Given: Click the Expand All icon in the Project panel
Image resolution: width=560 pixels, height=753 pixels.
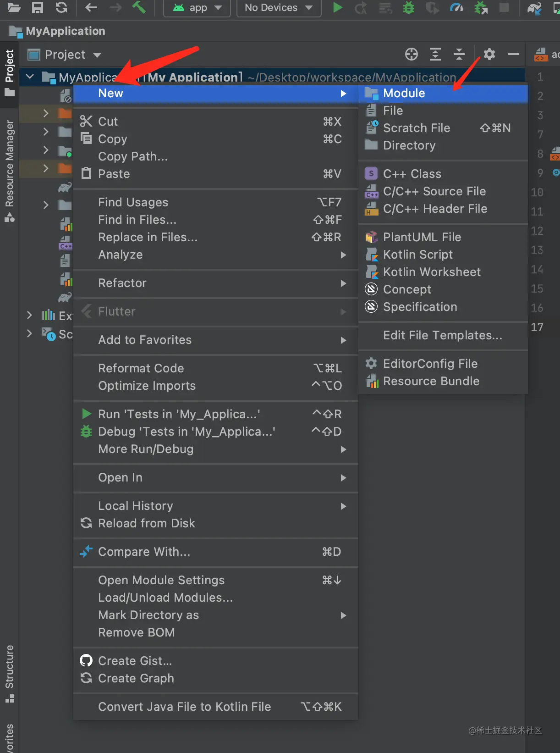Looking at the screenshot, I should click(x=435, y=55).
